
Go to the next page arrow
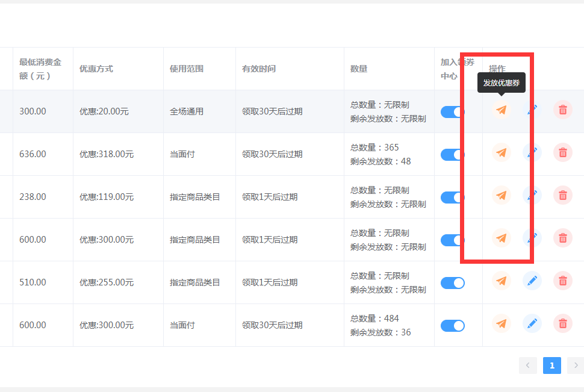click(576, 366)
